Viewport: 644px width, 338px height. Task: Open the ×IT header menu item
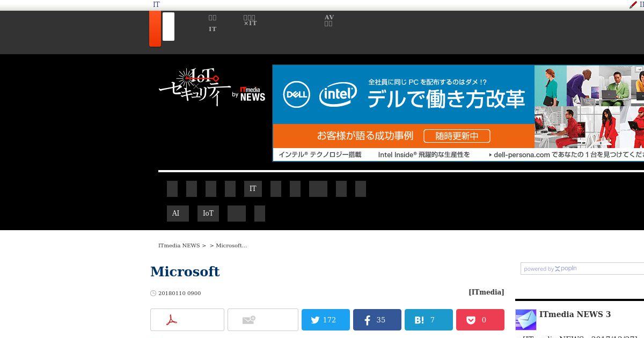[250, 20]
